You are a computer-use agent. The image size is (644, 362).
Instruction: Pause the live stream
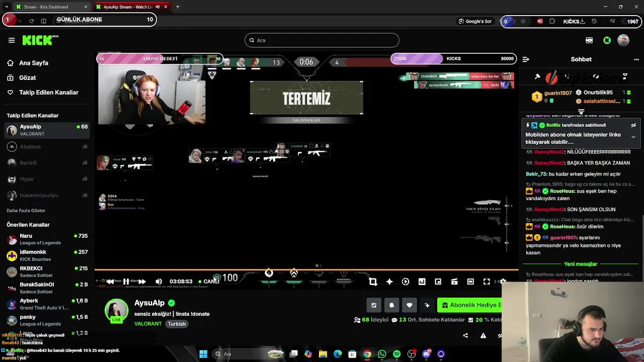[x=126, y=282]
